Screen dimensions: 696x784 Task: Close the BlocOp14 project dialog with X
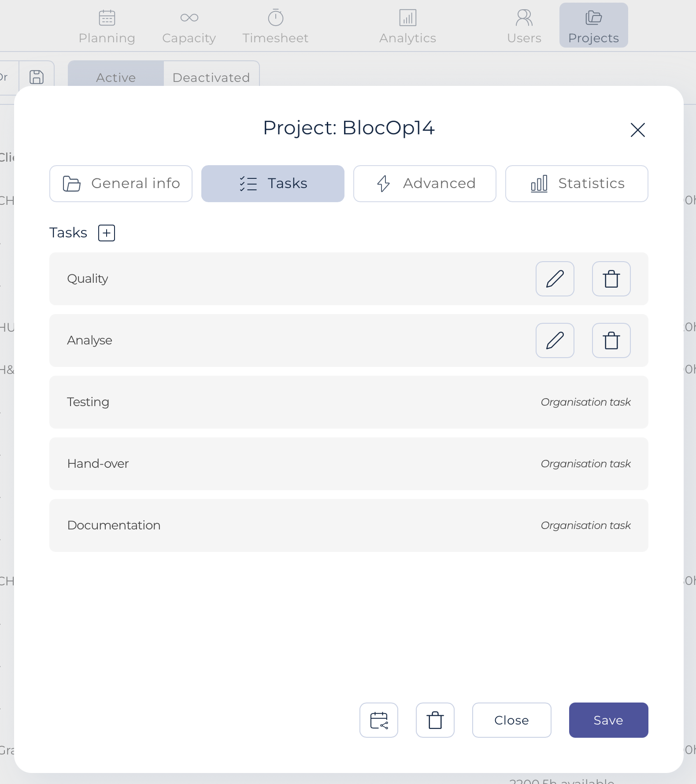tap(638, 130)
